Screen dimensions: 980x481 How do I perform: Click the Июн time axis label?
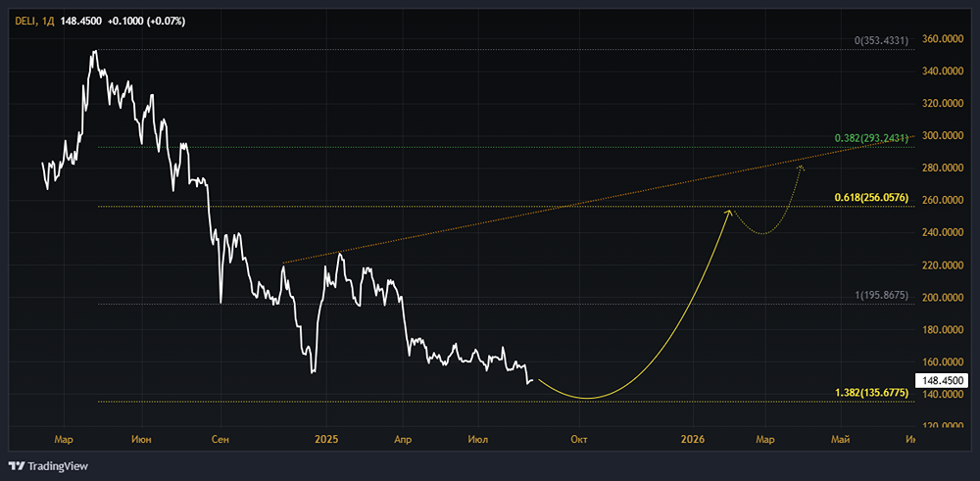tap(141, 440)
